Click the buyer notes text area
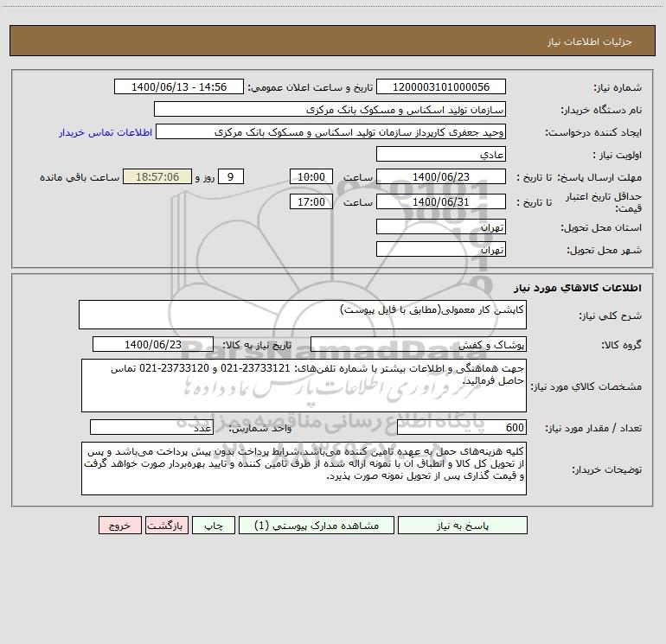 point(304,469)
